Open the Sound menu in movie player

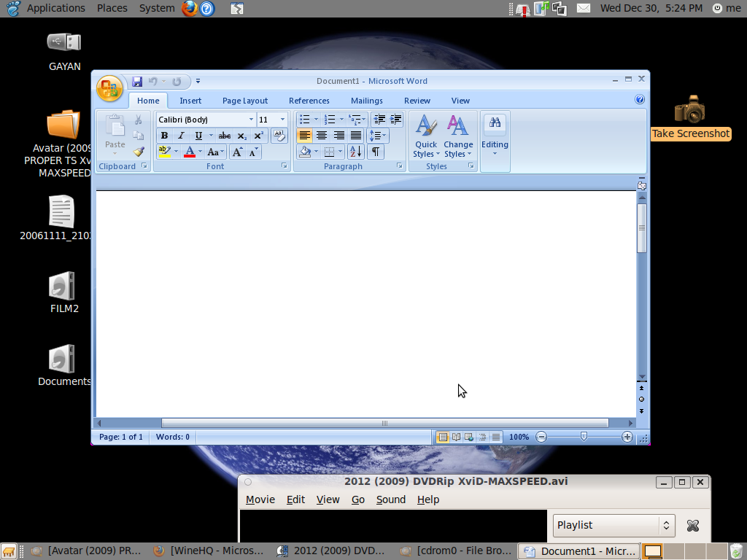tap(391, 500)
